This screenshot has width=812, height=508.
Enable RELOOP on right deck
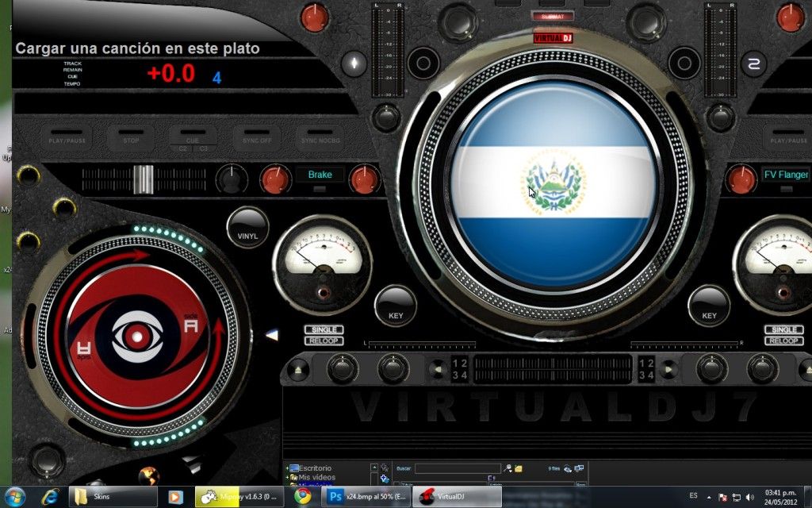coord(784,341)
